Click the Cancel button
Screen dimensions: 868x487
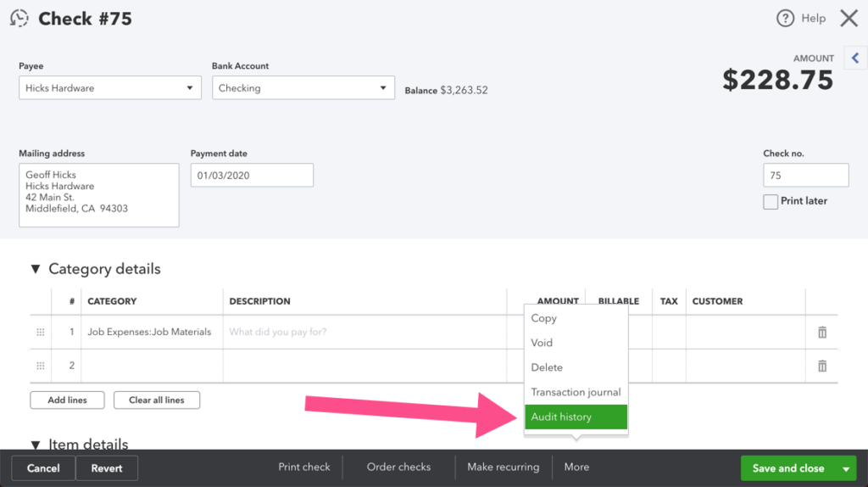pyautogui.click(x=43, y=468)
